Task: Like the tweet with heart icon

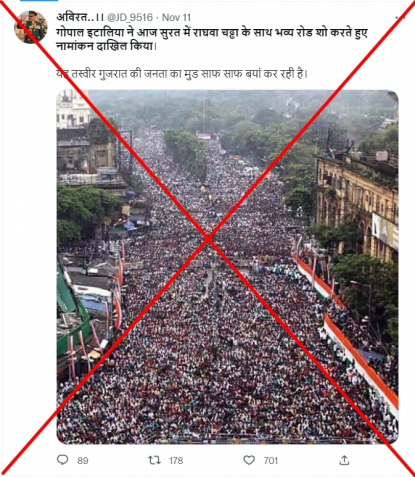Action: click(249, 460)
